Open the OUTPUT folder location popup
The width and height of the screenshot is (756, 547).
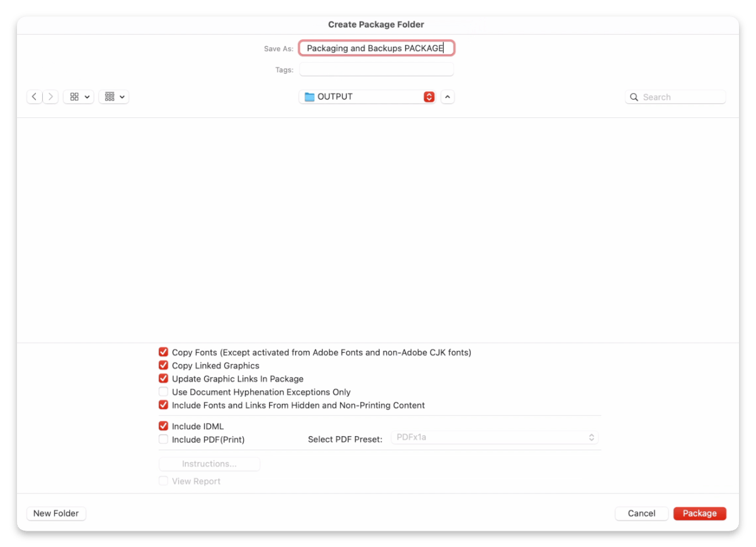[x=367, y=97]
